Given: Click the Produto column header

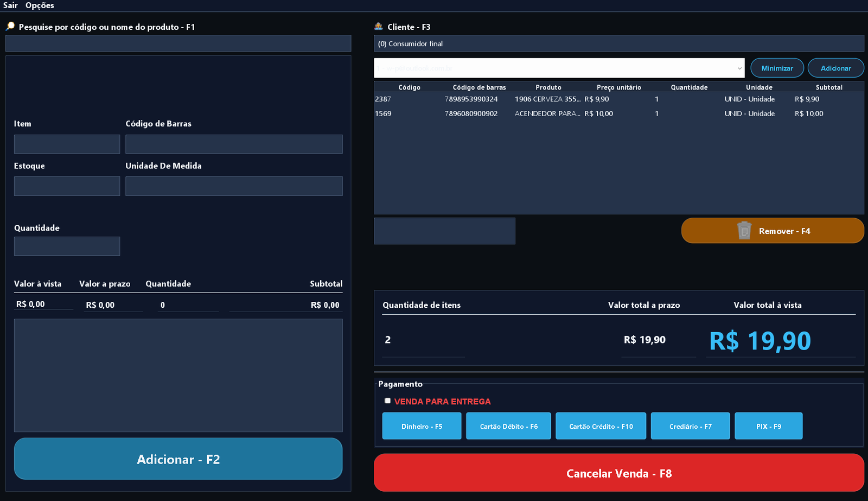Looking at the screenshot, I should pos(548,87).
